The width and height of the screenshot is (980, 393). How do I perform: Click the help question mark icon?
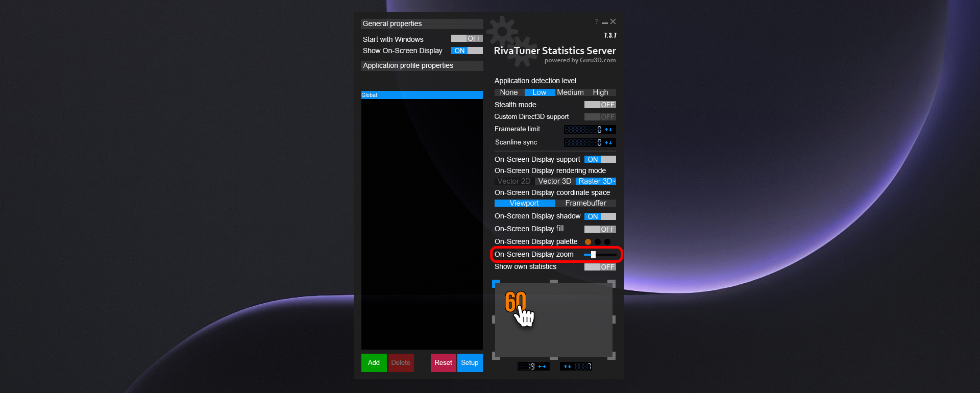click(x=596, y=22)
